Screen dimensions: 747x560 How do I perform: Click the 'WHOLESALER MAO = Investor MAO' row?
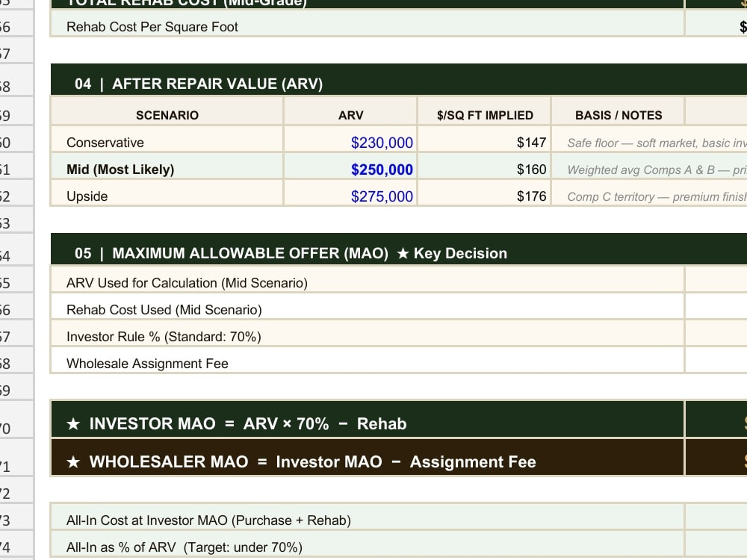coord(368,457)
